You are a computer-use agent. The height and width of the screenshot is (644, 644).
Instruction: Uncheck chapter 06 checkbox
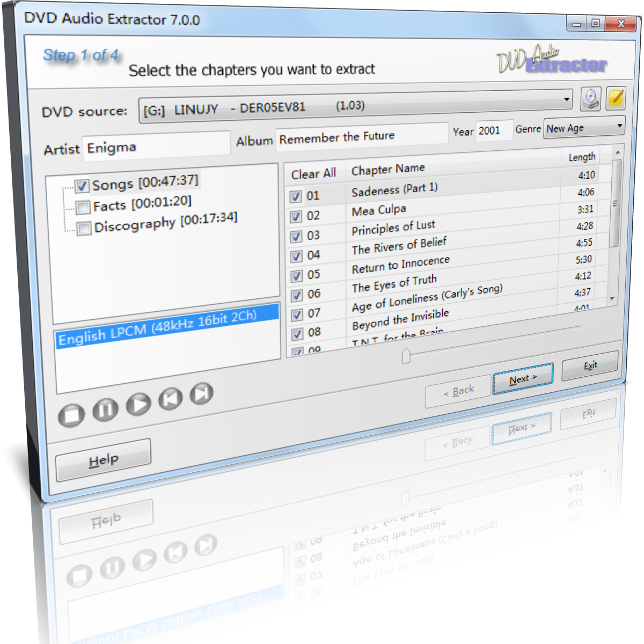pyautogui.click(x=297, y=296)
